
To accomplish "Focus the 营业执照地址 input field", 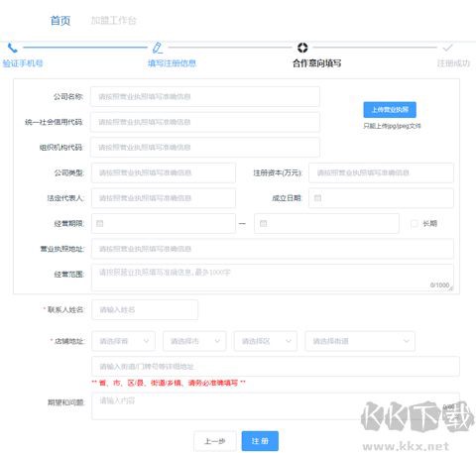I will click(273, 249).
